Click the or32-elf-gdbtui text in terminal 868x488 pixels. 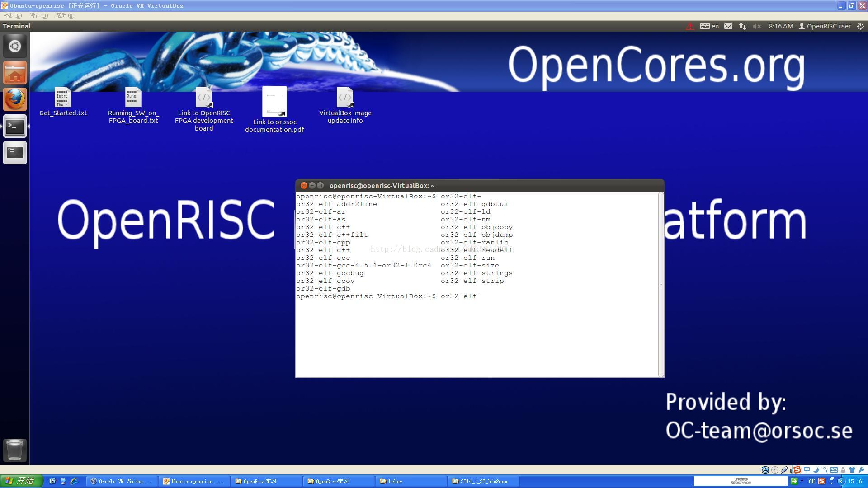pos(474,204)
